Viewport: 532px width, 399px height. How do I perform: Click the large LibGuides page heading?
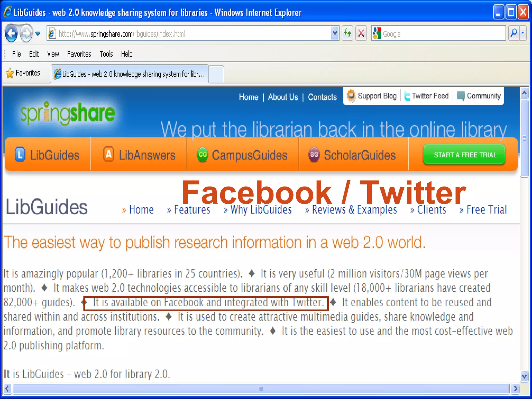click(47, 207)
